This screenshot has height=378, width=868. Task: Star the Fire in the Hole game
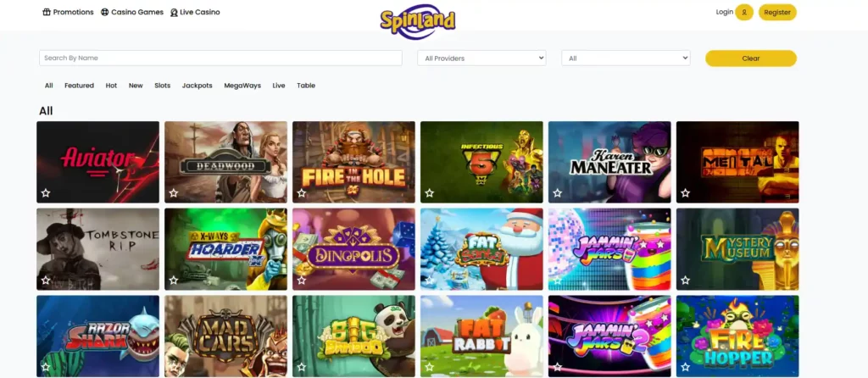click(x=301, y=192)
